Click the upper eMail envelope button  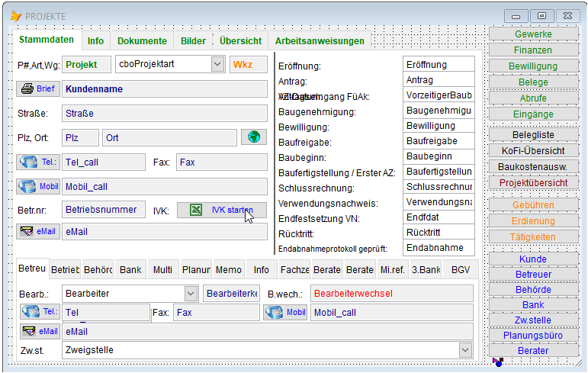(38, 232)
